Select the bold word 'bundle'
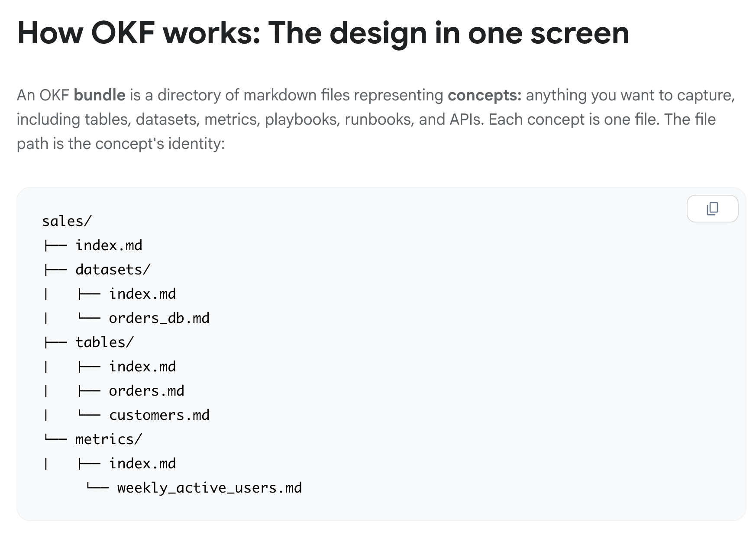 100,95
